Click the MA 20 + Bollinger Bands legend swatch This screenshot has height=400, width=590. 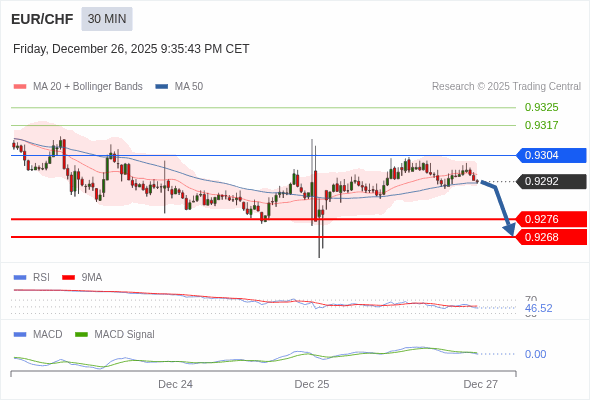click(20, 87)
